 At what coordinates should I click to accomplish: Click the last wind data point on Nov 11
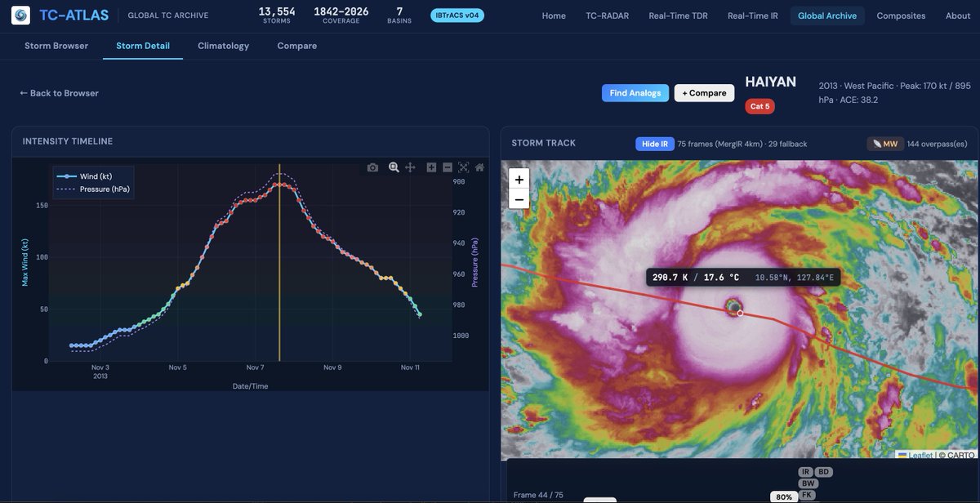[x=420, y=314]
